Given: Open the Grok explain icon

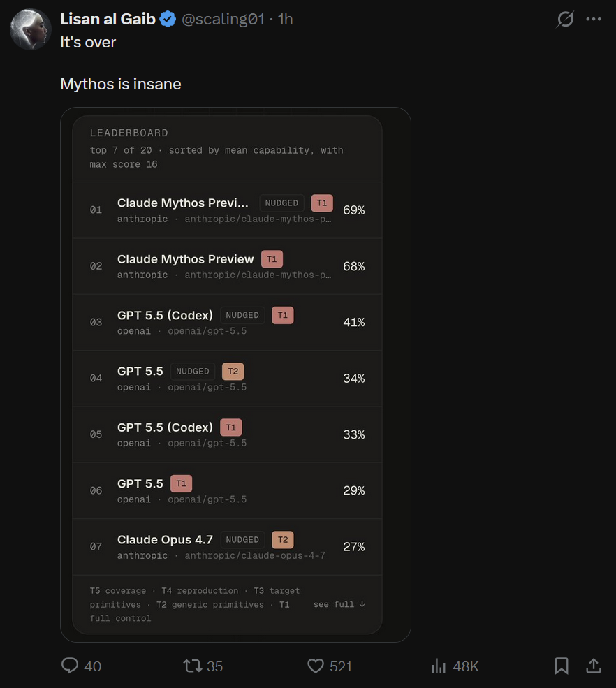Looking at the screenshot, I should click(x=565, y=19).
